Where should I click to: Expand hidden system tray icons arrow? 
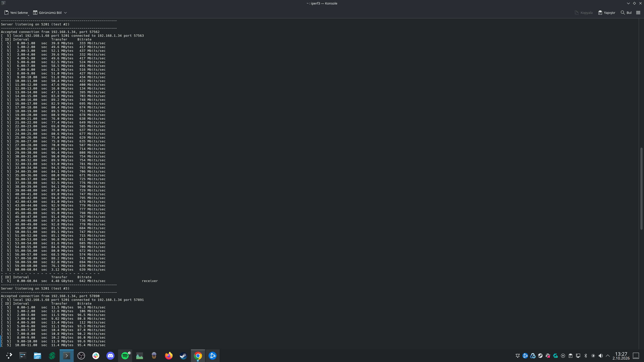[x=608, y=356]
